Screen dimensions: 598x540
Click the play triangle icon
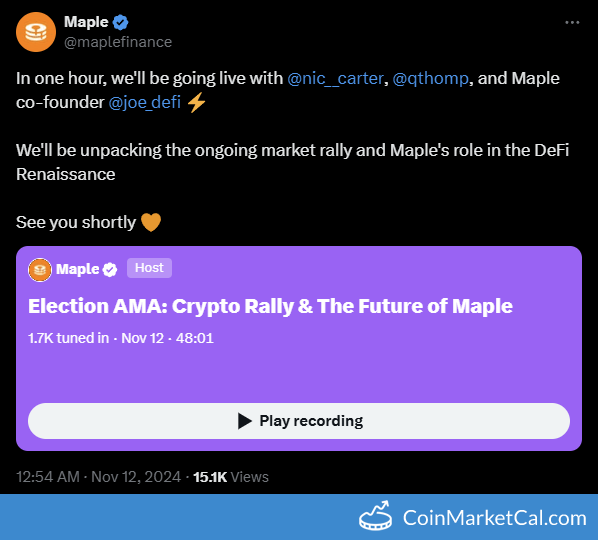pos(244,421)
